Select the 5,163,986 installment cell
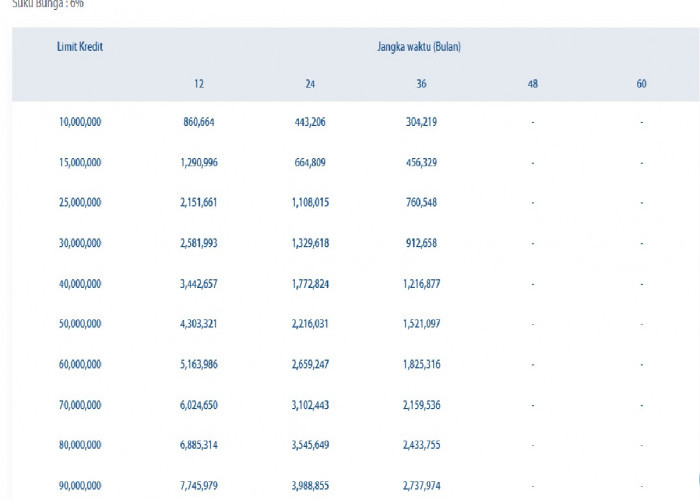The height and width of the screenshot is (500, 700). click(199, 365)
